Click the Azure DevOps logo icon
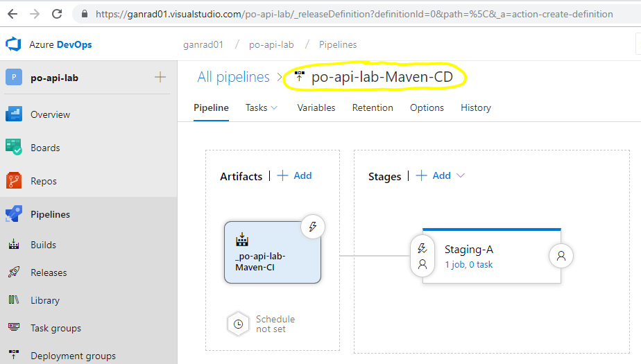 (x=13, y=44)
